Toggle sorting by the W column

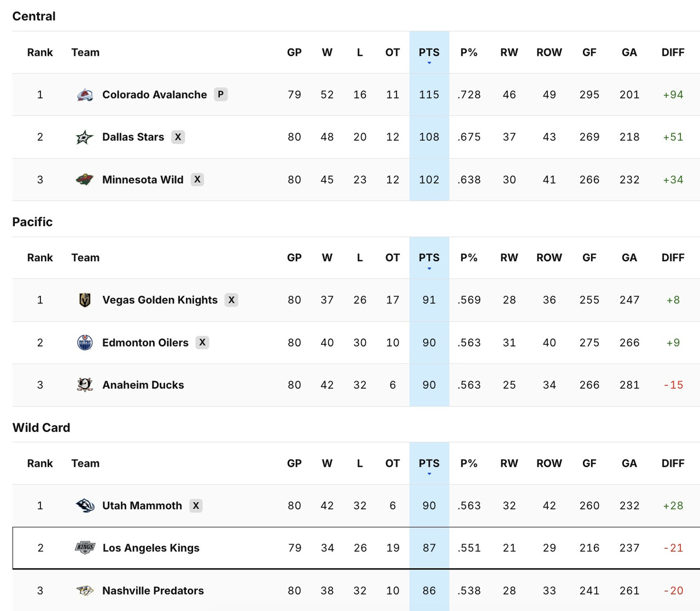[x=327, y=52]
